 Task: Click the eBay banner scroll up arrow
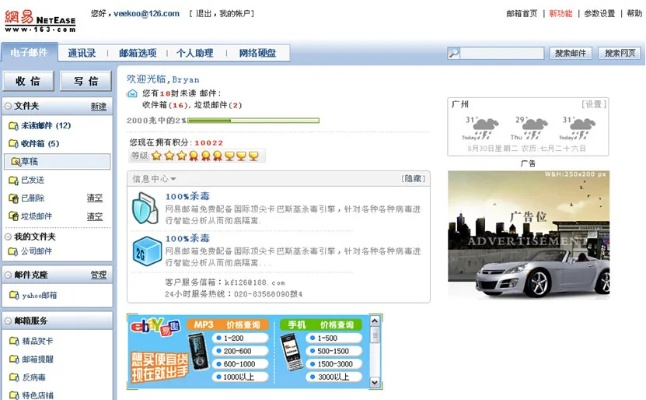[374, 321]
